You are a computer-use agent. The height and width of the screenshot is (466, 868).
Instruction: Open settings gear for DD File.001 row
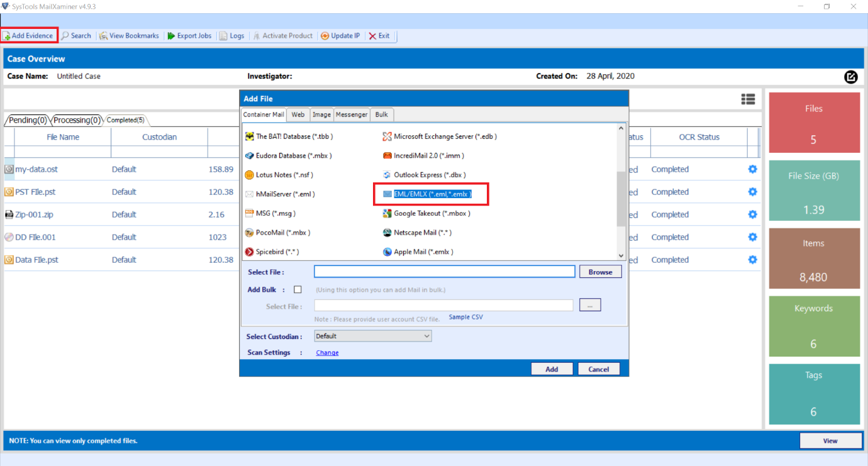coord(752,237)
